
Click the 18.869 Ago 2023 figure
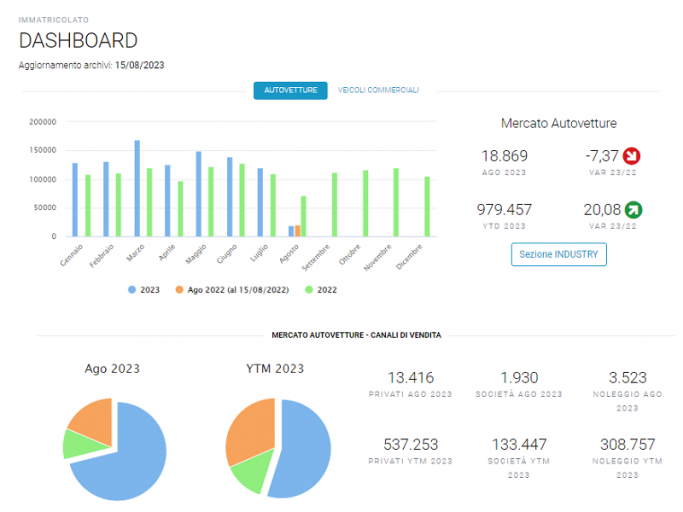click(x=504, y=156)
